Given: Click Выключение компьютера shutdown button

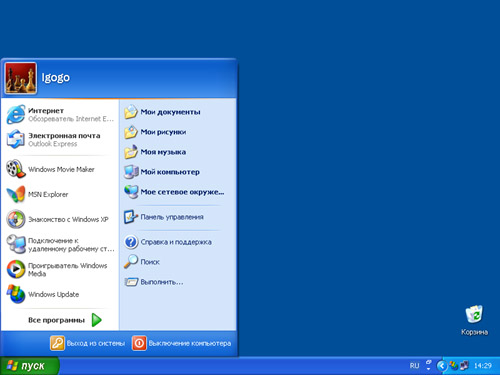Looking at the screenshot, I should tap(182, 343).
